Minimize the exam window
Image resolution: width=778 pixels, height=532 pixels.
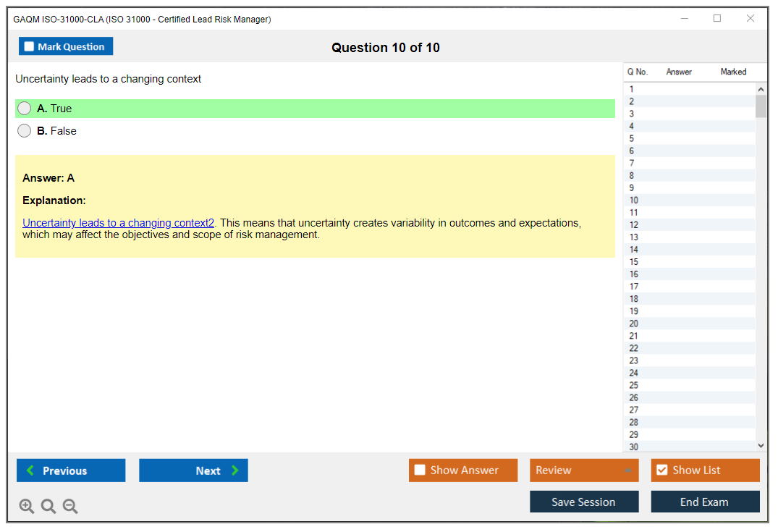click(x=684, y=19)
